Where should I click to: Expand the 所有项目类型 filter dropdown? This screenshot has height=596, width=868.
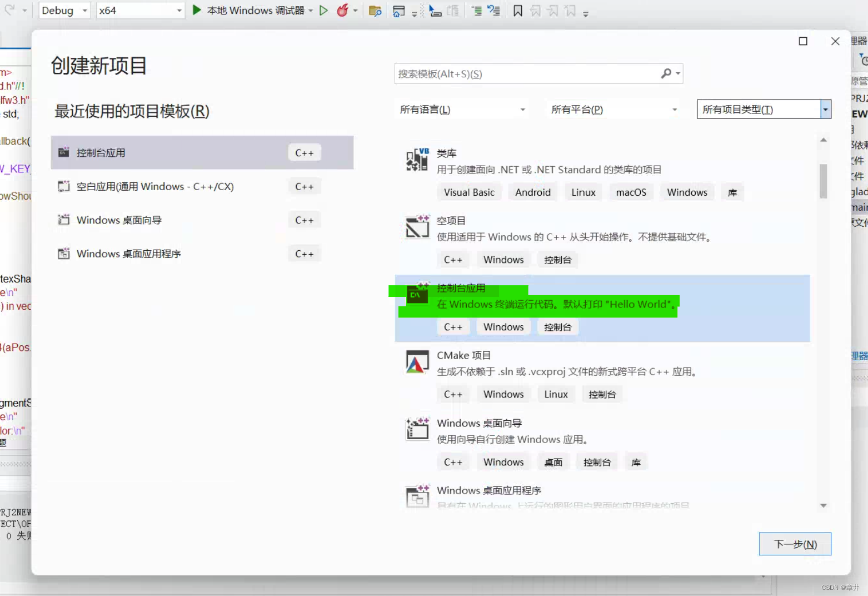pos(764,109)
